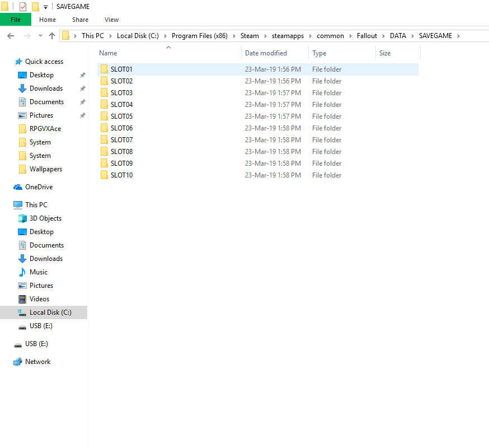Viewport: 489px width, 448px height.
Task: Click This PC in address breadcrumb
Action: pyautogui.click(x=93, y=36)
